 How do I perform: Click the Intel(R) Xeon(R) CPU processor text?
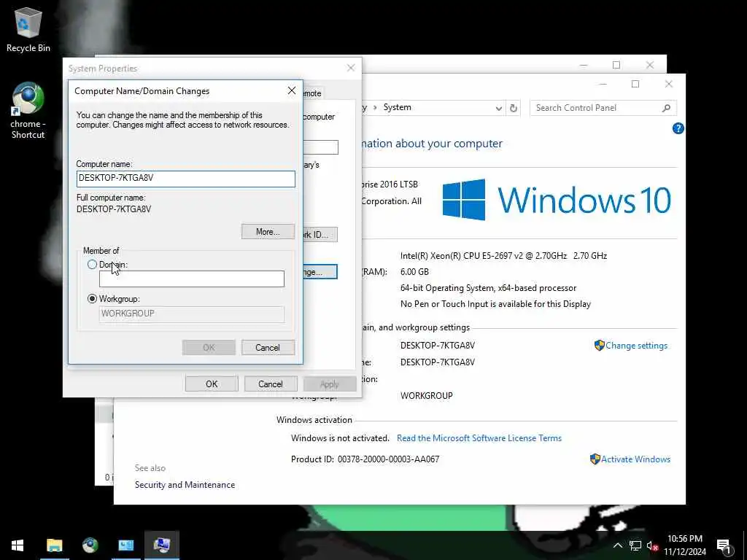503,256
